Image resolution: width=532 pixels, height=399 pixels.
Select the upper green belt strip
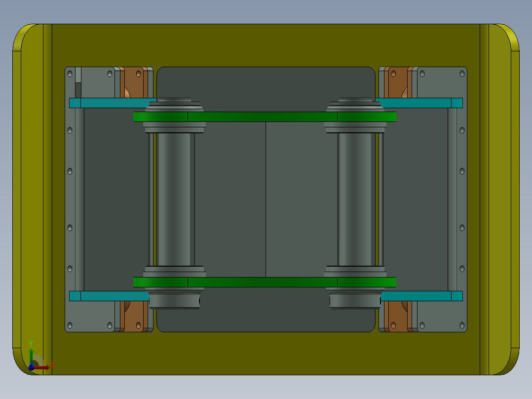[x=265, y=117]
